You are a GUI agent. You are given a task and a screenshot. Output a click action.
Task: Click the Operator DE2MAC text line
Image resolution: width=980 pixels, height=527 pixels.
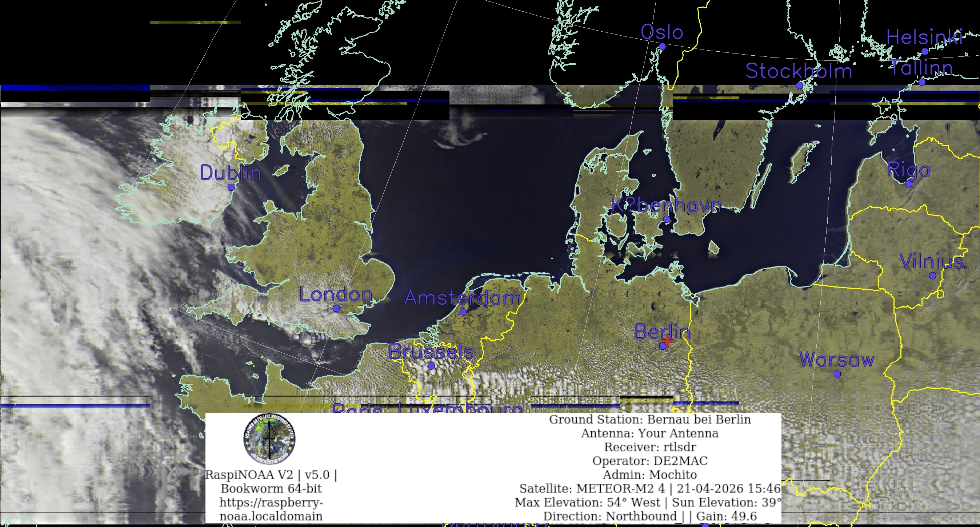click(x=650, y=461)
